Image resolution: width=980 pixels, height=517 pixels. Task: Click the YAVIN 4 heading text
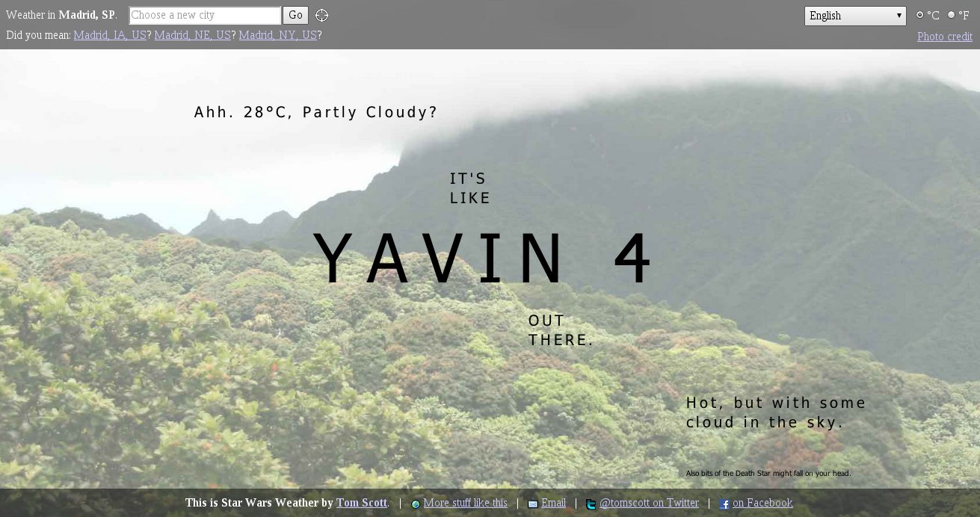pyautogui.click(x=484, y=259)
